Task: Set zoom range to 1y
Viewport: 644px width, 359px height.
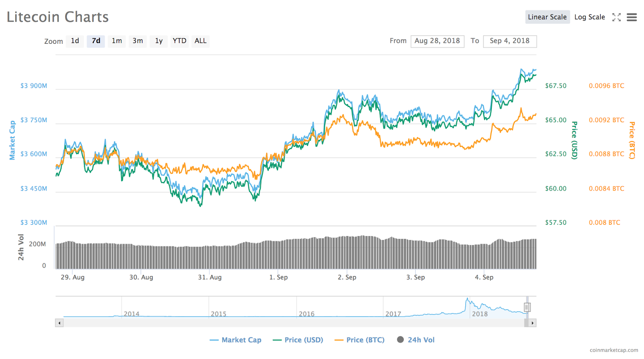Action: coord(159,41)
